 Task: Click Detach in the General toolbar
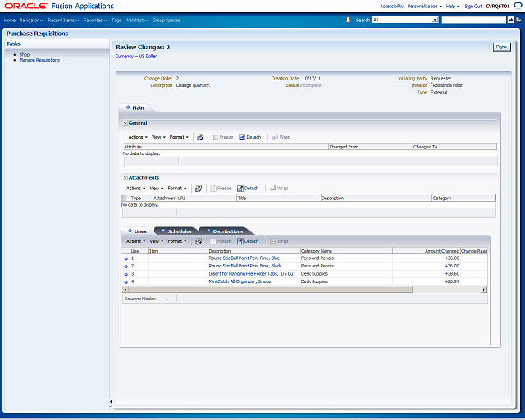coord(249,137)
